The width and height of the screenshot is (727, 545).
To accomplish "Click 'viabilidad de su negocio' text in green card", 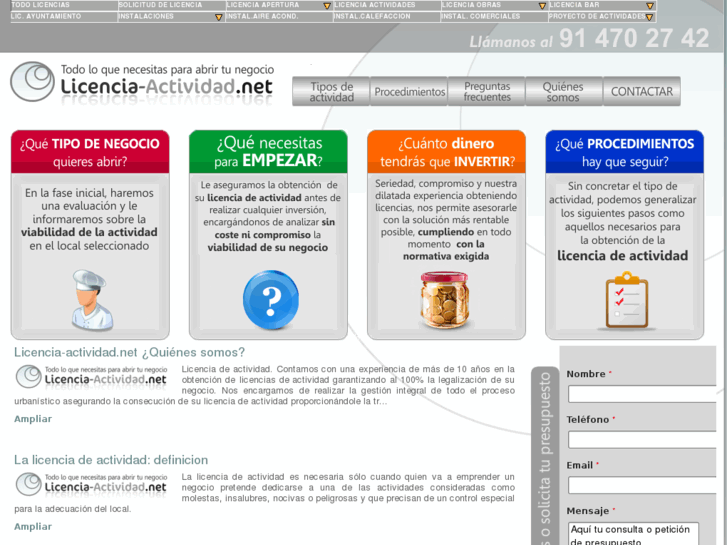I will (x=268, y=248).
